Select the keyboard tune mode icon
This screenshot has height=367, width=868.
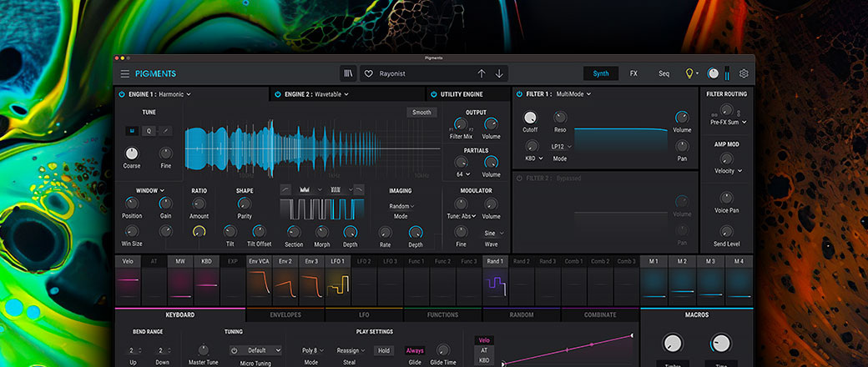(x=132, y=131)
